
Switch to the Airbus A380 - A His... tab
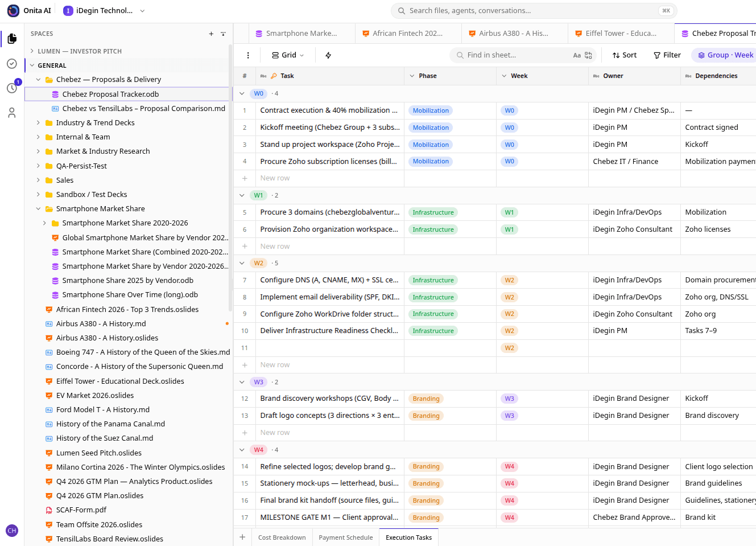[514, 34]
